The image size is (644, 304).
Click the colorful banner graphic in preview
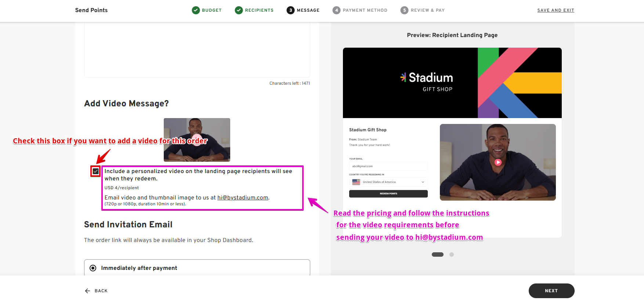pos(520,83)
